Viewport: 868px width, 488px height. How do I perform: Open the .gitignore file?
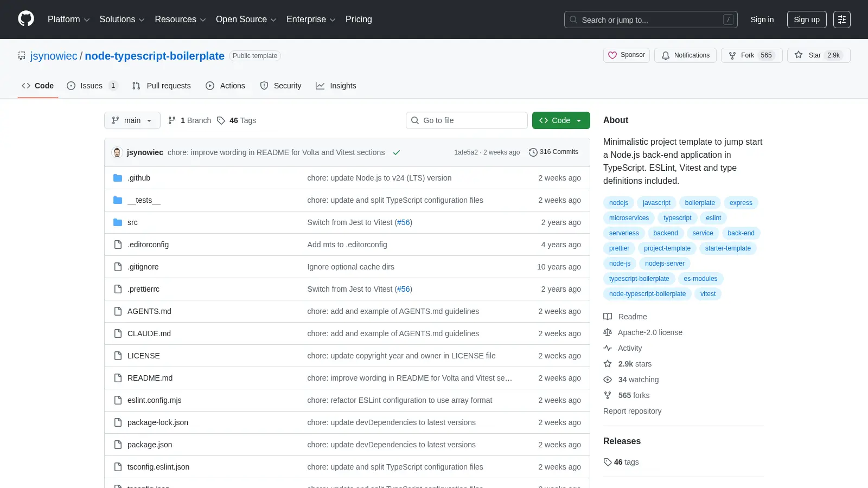coord(143,267)
